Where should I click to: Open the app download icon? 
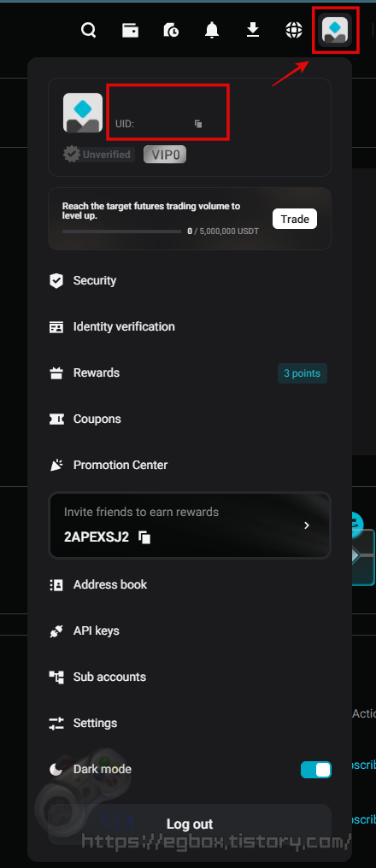click(x=253, y=29)
